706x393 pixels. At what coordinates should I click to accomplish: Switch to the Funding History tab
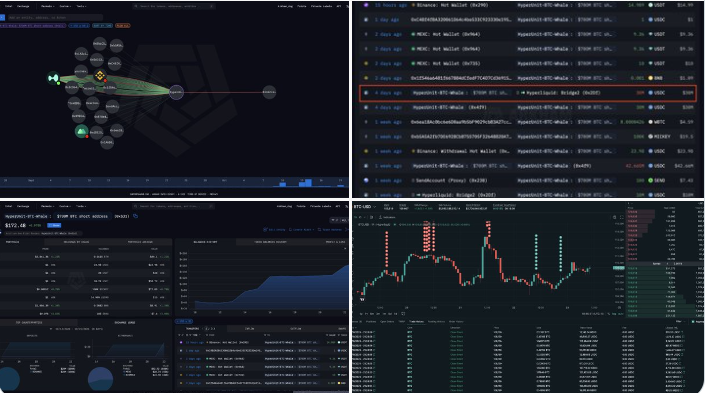pyautogui.click(x=436, y=321)
